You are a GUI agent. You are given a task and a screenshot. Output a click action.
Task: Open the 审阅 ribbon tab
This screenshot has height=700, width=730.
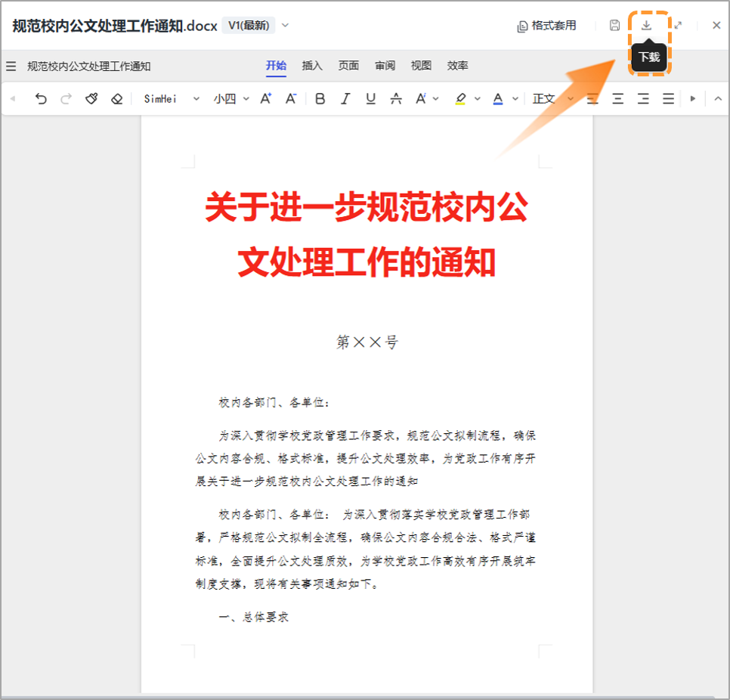click(x=384, y=66)
